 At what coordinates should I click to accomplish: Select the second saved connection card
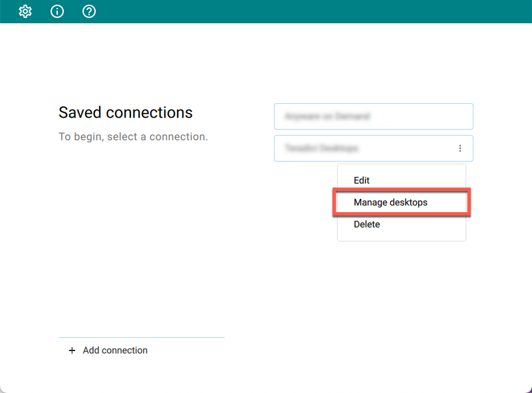[374, 148]
